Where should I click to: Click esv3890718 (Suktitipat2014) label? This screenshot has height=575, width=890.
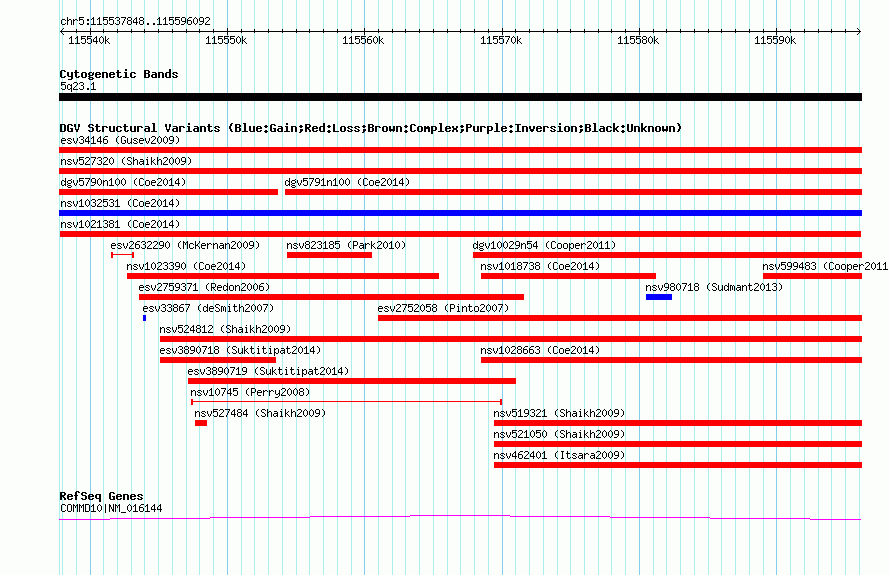point(240,350)
